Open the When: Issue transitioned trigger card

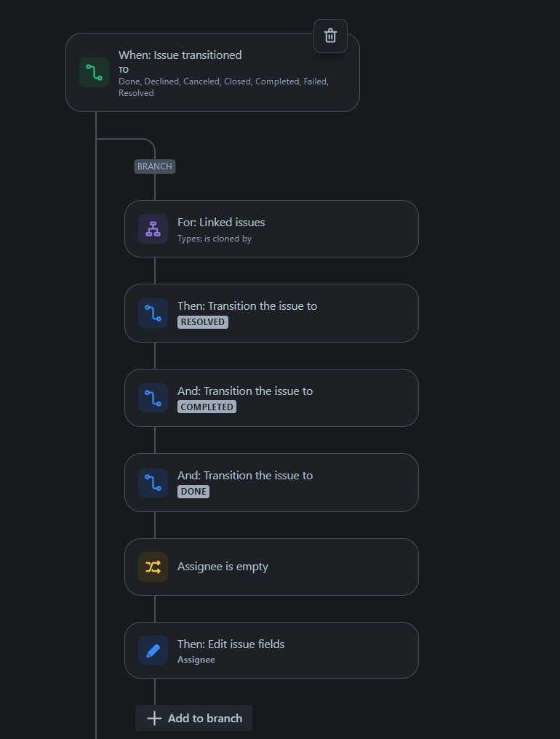point(211,72)
